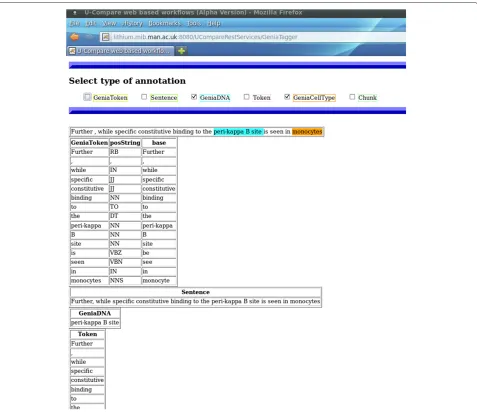
Task: Click 'binding' in the Token table
Action: tap(87, 389)
